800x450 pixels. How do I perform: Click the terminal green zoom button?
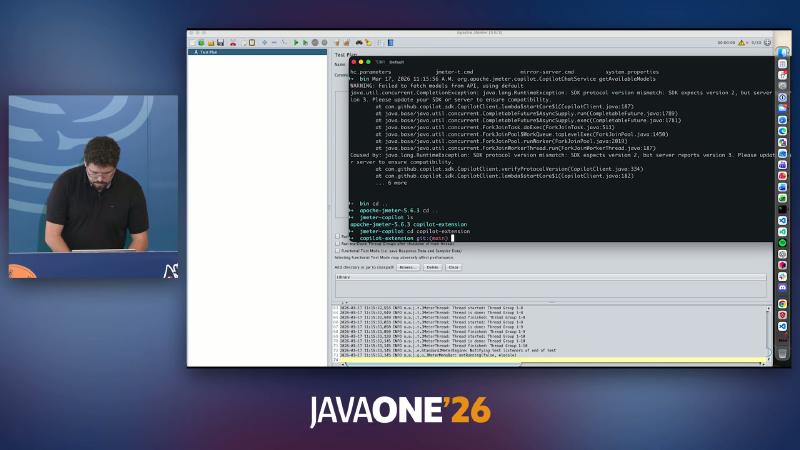368,62
